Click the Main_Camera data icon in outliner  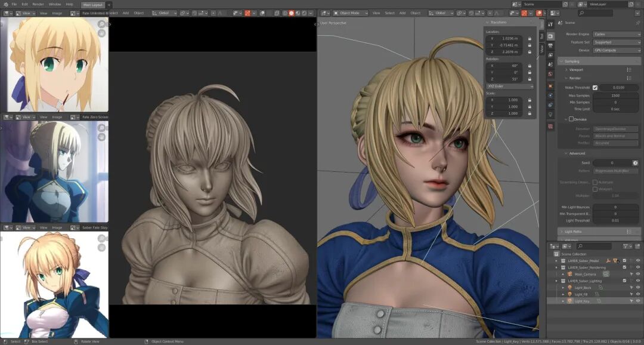click(x=606, y=275)
